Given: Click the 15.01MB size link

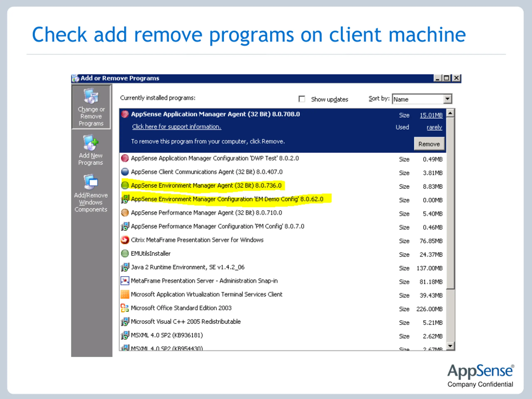Looking at the screenshot, I should pyautogui.click(x=431, y=115).
